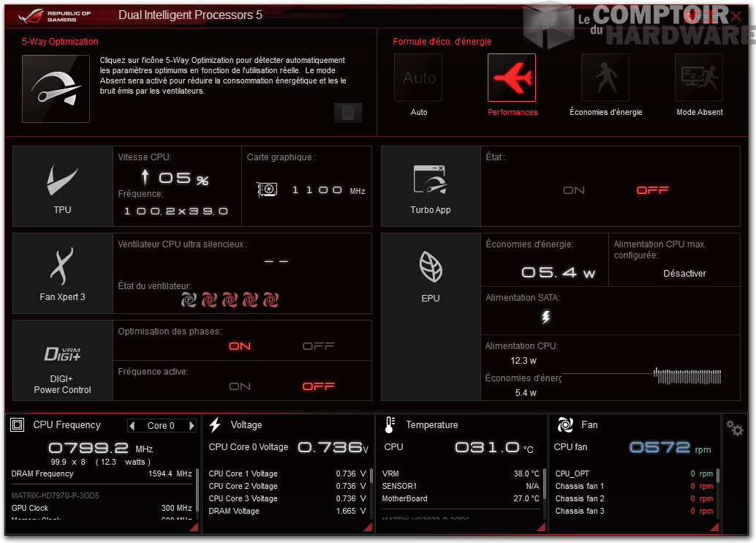Click the Économies d'énergie plan label
Screen dimensions: 756x543
(x=606, y=112)
